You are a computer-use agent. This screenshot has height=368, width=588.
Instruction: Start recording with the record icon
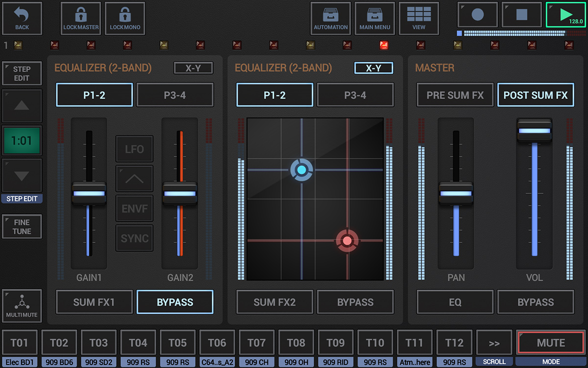(477, 15)
